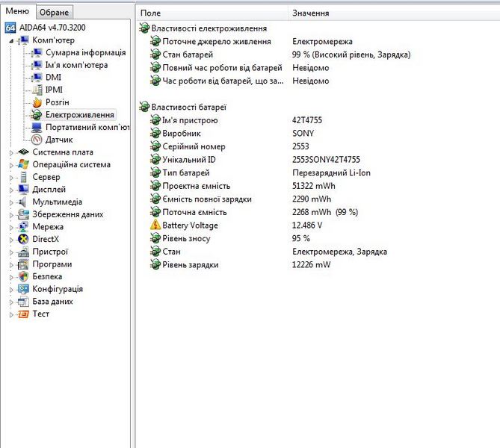Switch to the Обране tab
This screenshot has height=448, width=500.
pyautogui.click(x=54, y=13)
